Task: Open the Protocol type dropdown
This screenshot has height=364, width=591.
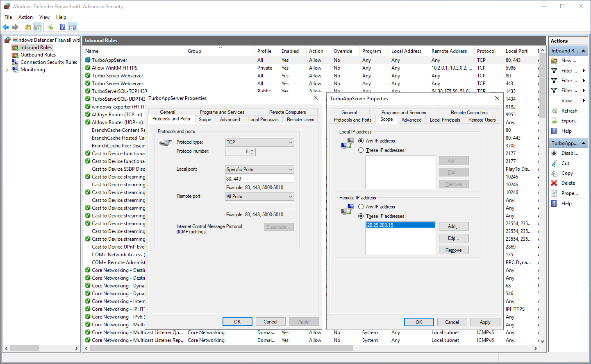Action: click(259, 142)
